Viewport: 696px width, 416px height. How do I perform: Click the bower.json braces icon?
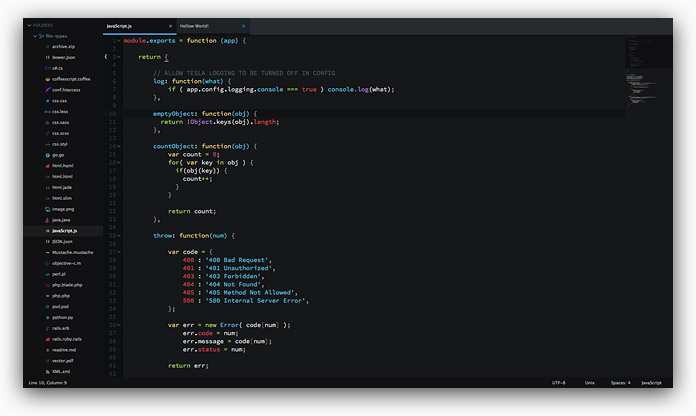pos(47,57)
